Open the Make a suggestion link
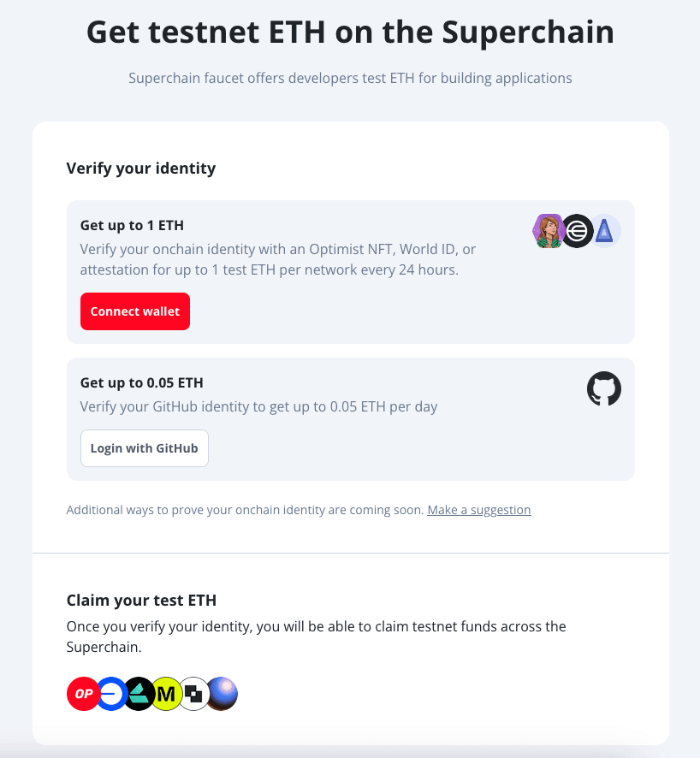 click(479, 510)
